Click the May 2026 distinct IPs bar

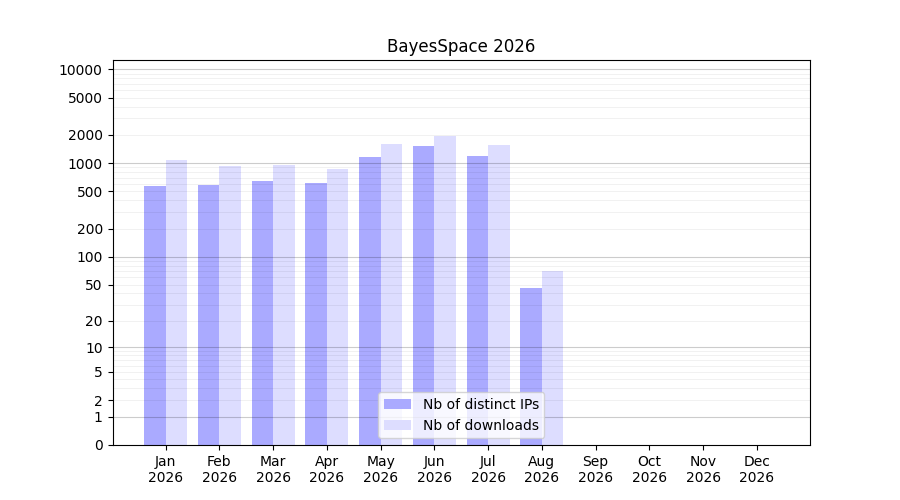coord(370,301)
